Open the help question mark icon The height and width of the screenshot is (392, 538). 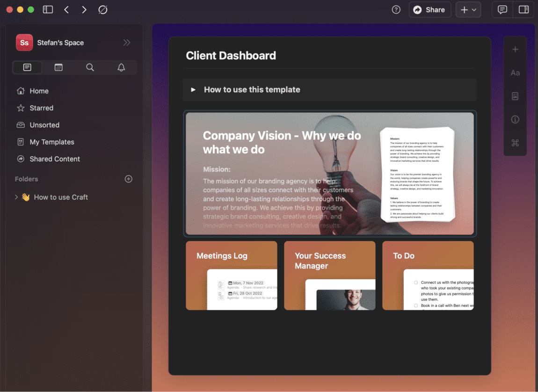pyautogui.click(x=396, y=10)
